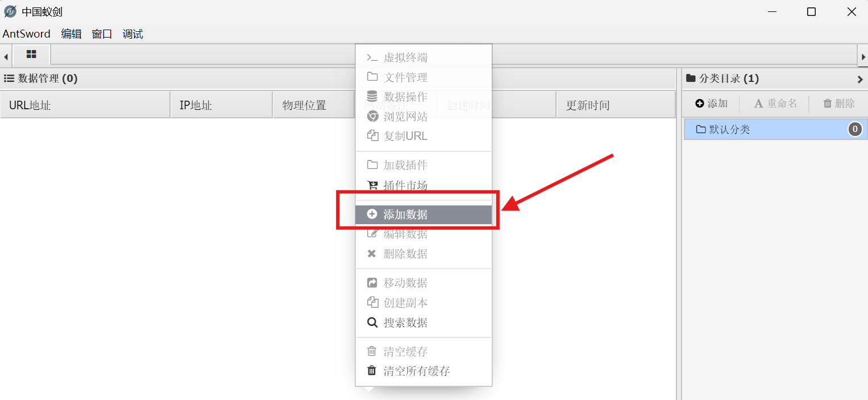The height and width of the screenshot is (400, 868).
Task: Click the magnifier icon for 搜索数据
Action: pyautogui.click(x=372, y=323)
